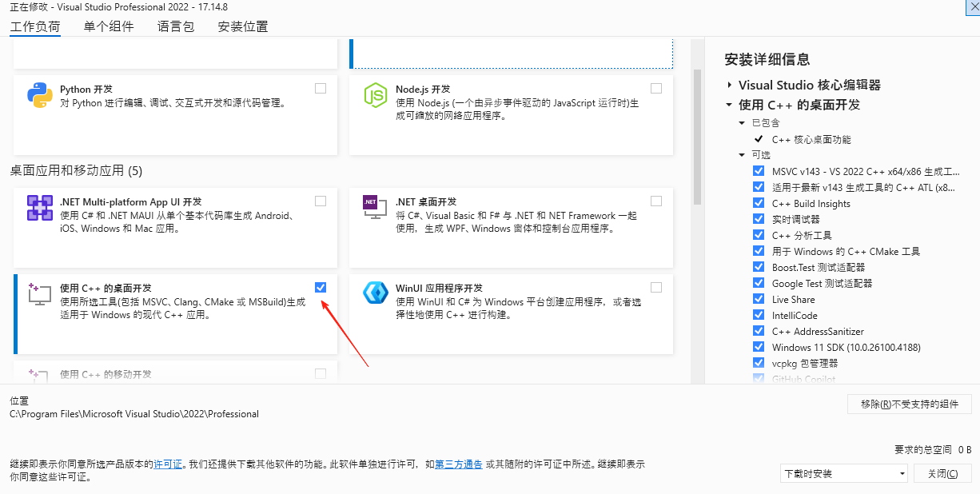The width and height of the screenshot is (980, 494).
Task: Uncheck the 使用 C++ 的桌面开发 checkbox
Action: coord(321,287)
